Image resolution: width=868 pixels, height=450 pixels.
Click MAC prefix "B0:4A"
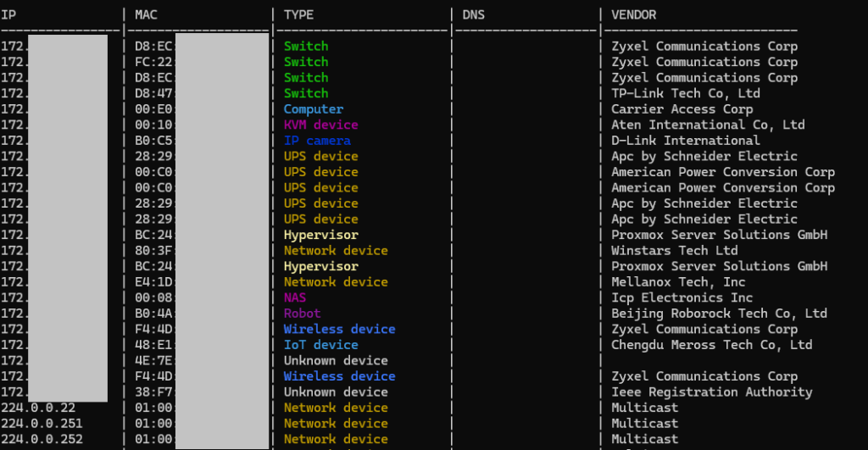[154, 314]
